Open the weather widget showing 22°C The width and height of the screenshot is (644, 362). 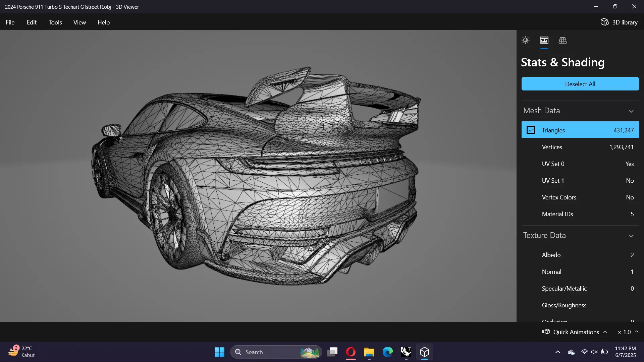(21, 352)
